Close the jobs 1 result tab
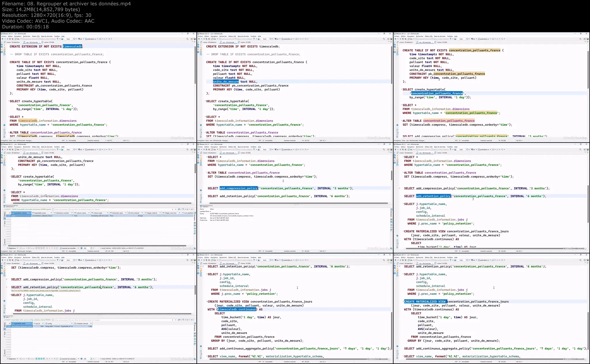 tap(12, 317)
